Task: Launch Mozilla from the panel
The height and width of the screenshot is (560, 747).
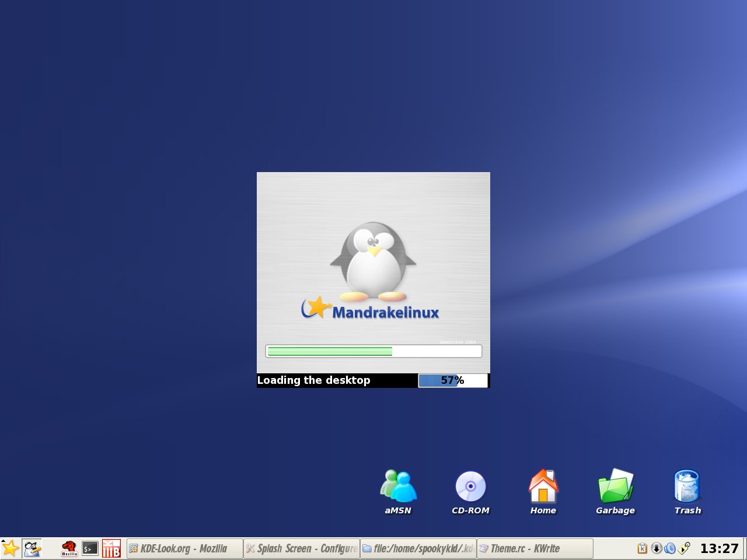Action: coord(69,548)
